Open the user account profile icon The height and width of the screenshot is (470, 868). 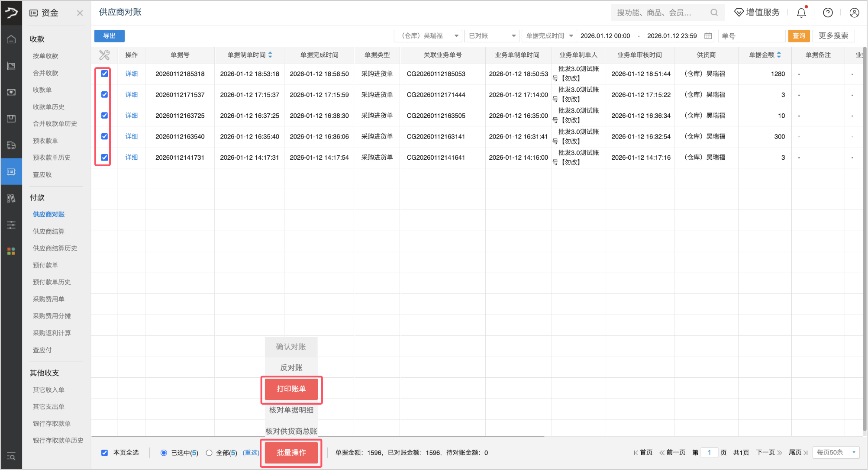854,13
